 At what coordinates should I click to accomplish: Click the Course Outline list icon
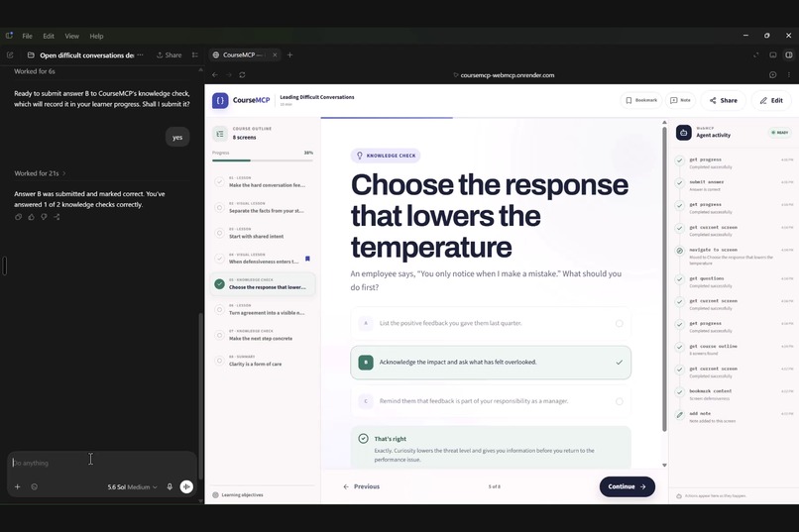(x=220, y=134)
